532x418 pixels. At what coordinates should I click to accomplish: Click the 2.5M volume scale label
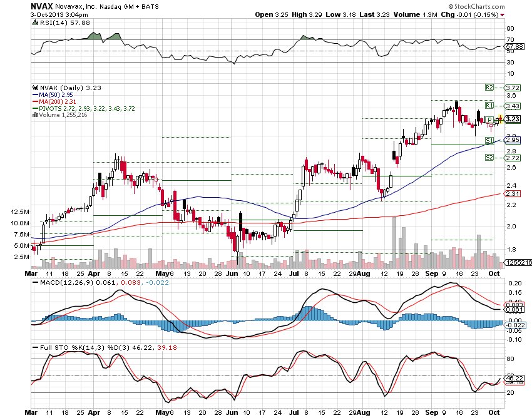tap(21, 257)
